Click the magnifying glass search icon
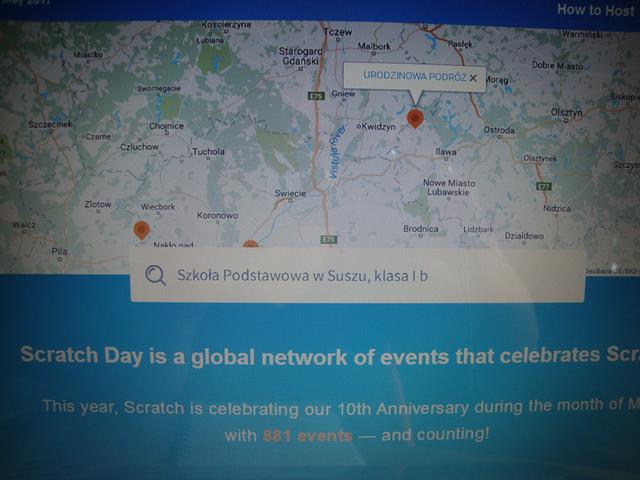 click(156, 275)
